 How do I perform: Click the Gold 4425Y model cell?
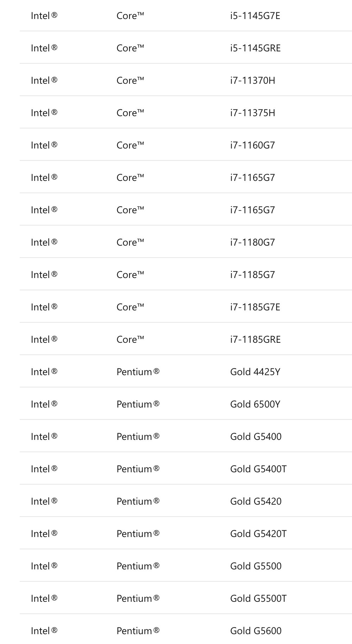(255, 372)
